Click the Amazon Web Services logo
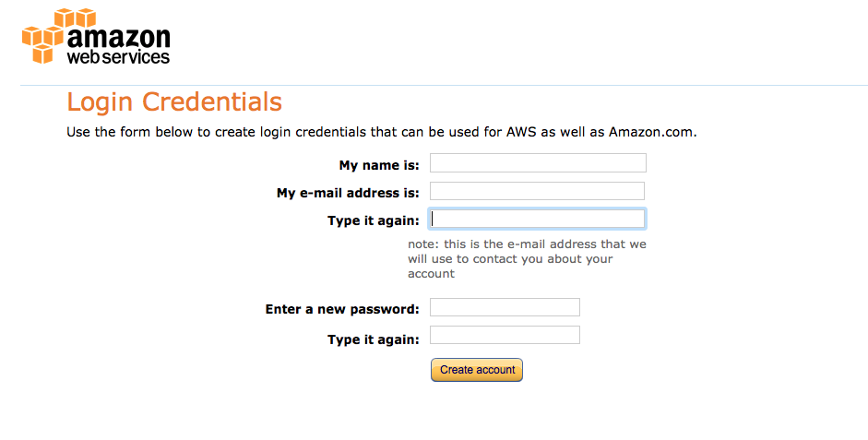Viewport: 868px width, 440px height. click(96, 37)
